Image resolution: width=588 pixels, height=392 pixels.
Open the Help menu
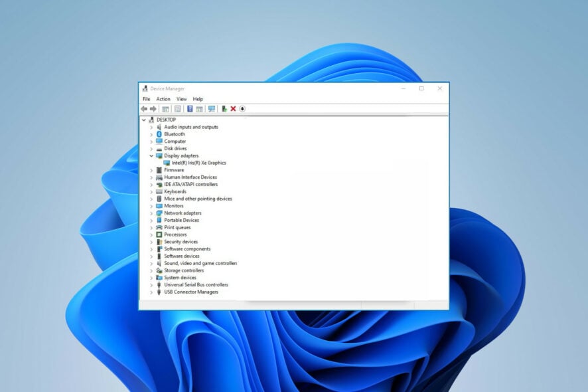[x=198, y=99]
